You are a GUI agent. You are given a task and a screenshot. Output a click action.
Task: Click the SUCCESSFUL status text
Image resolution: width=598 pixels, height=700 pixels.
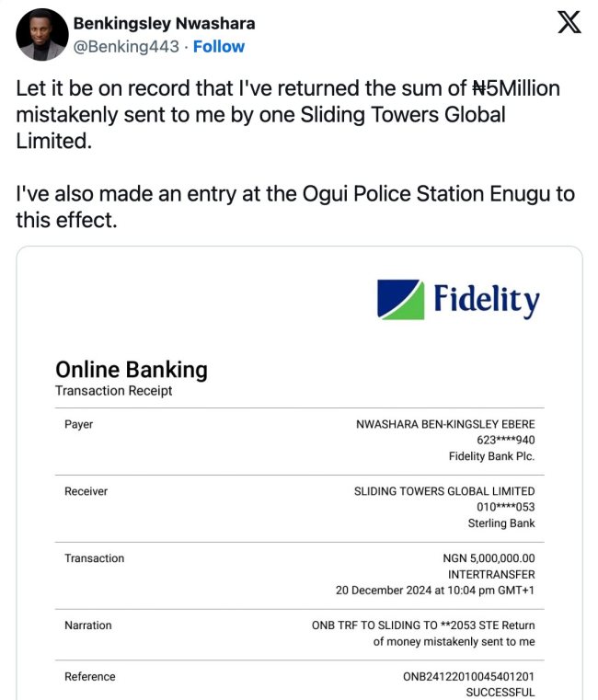point(500,692)
